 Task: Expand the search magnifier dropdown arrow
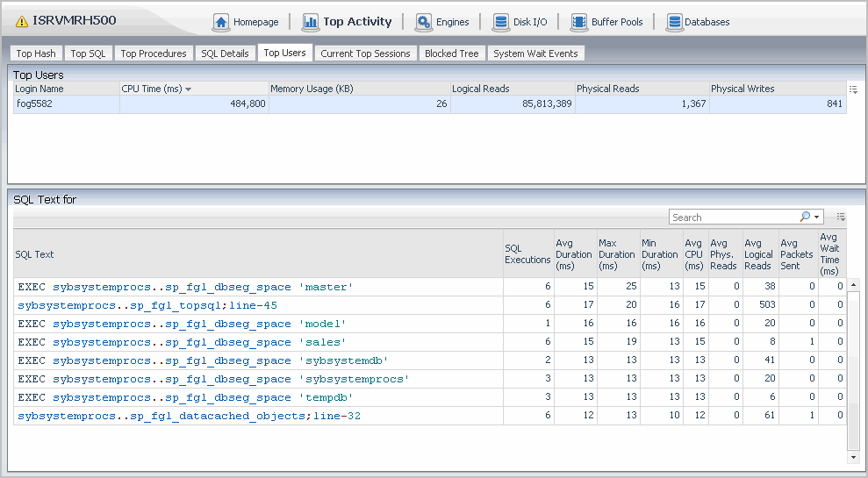817,218
